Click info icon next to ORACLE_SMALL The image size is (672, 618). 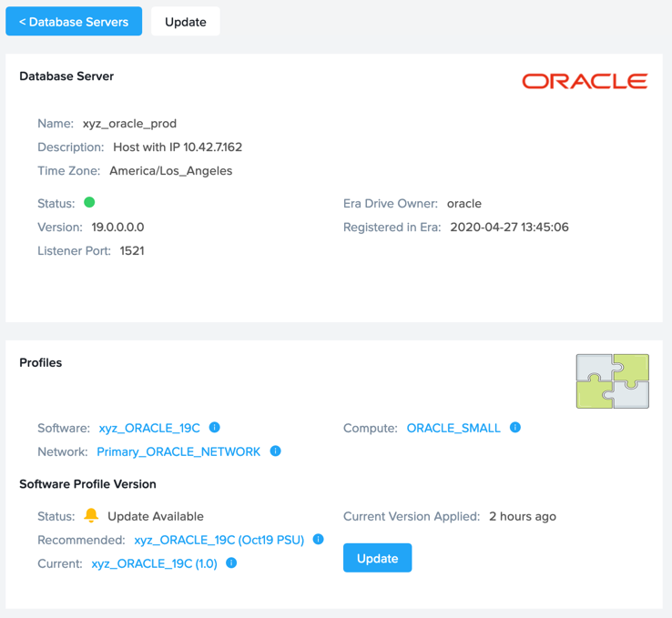[515, 427]
